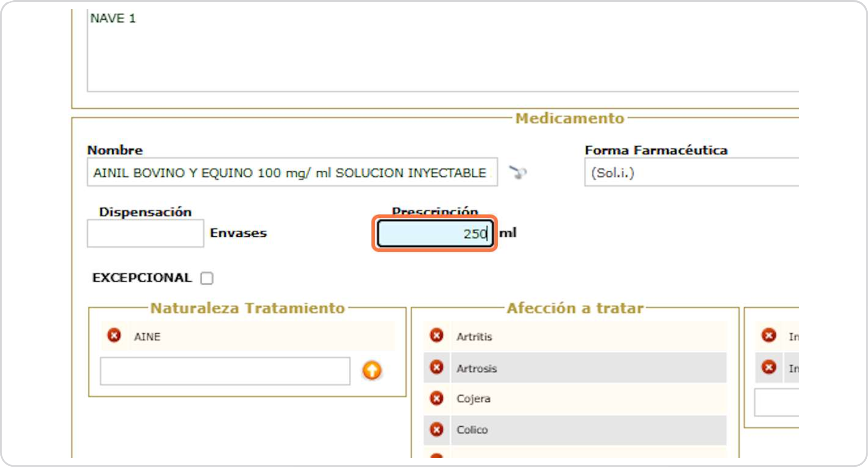Click the magnifier icon beside the Nombre field

point(518,172)
